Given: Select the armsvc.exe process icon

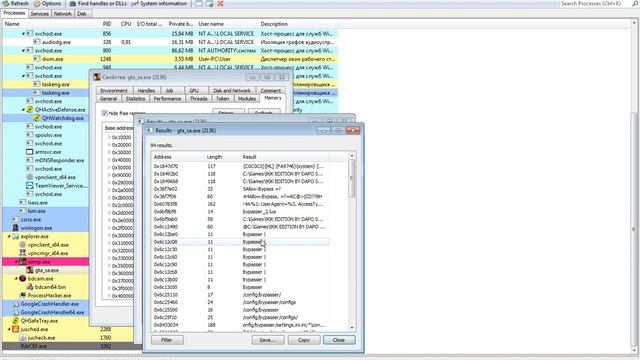Looking at the screenshot, I should coord(29,152).
